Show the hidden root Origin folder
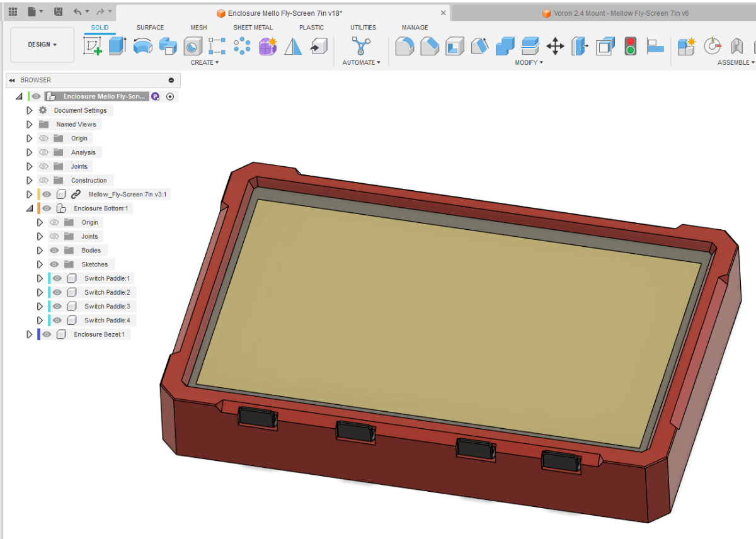The image size is (756, 539). (x=44, y=139)
